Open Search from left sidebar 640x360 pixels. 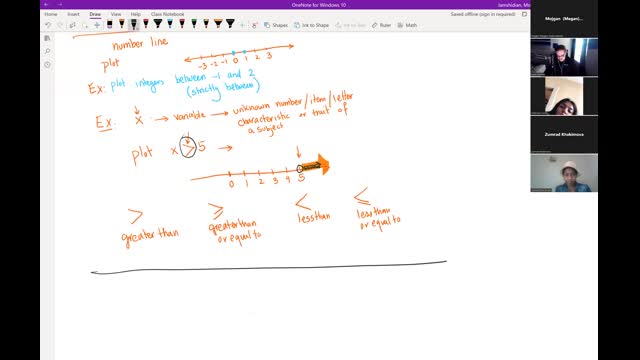(x=47, y=51)
